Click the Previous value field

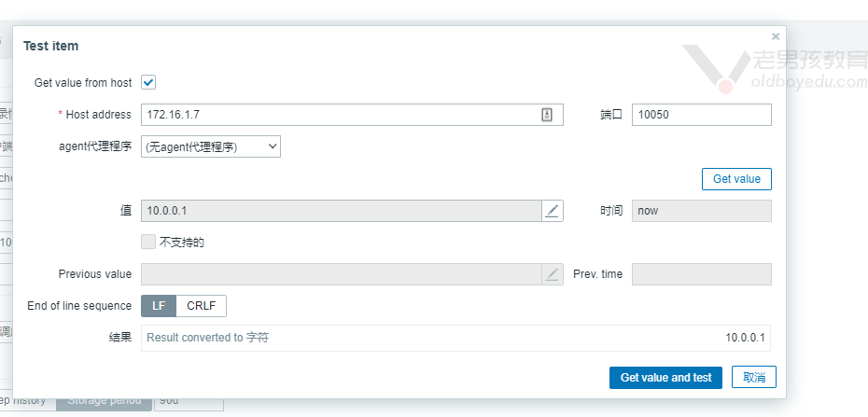(x=340, y=274)
